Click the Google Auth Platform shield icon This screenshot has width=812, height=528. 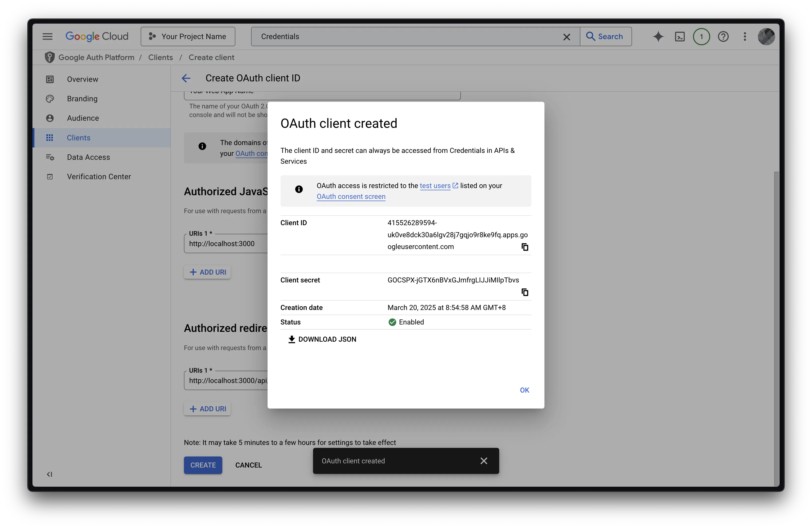tap(49, 57)
